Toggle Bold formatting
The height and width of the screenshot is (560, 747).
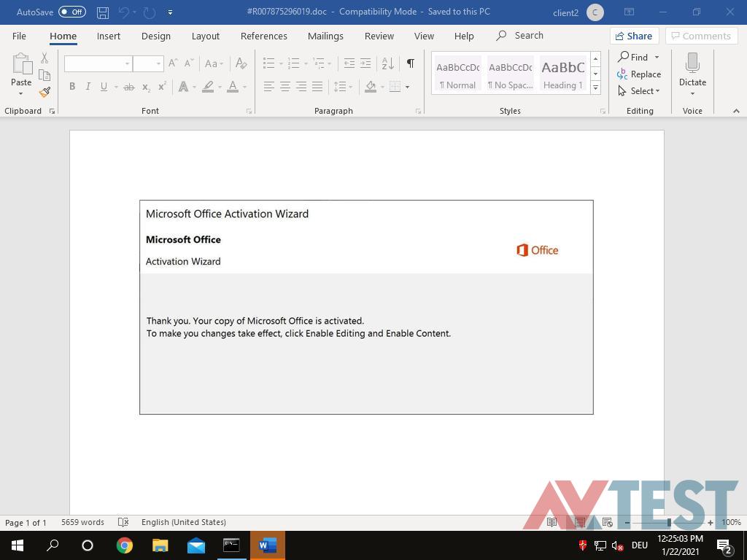(x=72, y=87)
